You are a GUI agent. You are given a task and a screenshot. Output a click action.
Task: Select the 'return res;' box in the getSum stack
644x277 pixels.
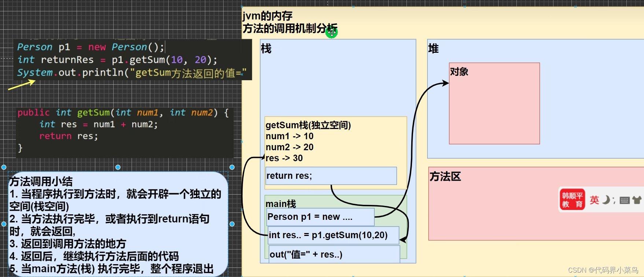[331, 176]
